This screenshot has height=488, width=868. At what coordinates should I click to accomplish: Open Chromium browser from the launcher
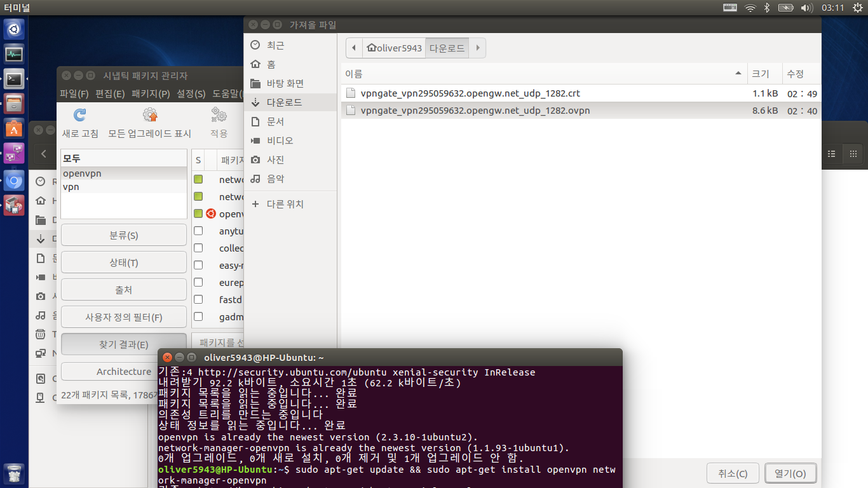coord(14,180)
